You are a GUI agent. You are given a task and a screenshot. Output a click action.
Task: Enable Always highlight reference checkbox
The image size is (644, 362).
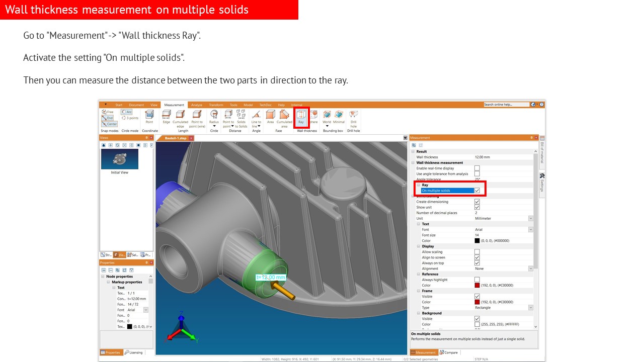click(477, 280)
